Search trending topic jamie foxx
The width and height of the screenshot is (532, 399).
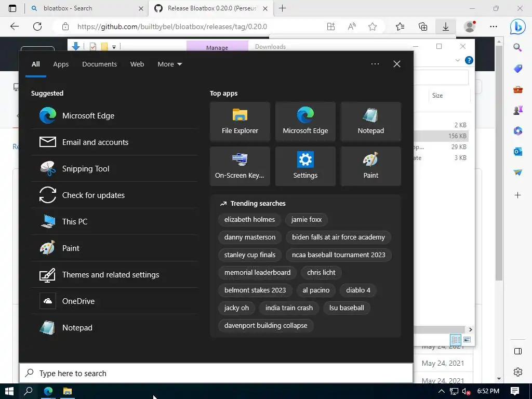pyautogui.click(x=307, y=220)
